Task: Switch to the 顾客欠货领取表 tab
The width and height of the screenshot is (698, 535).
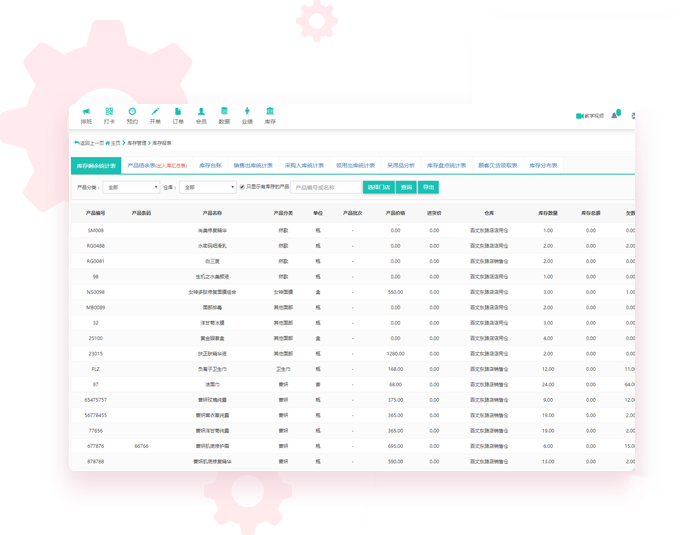Action: [x=498, y=165]
